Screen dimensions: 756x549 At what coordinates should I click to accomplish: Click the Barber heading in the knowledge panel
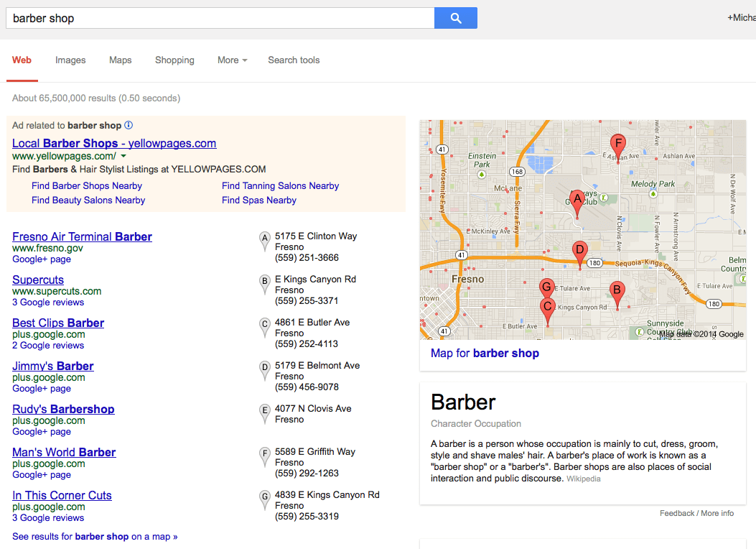(463, 402)
